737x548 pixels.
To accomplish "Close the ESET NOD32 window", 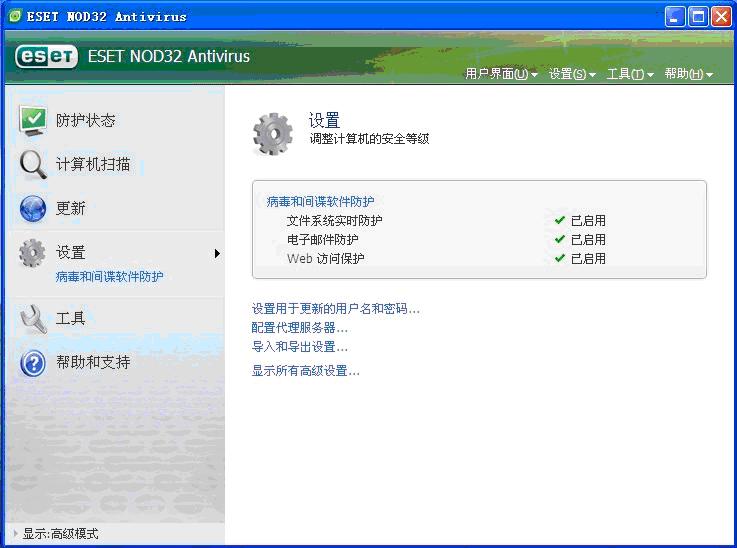I will (721, 17).
